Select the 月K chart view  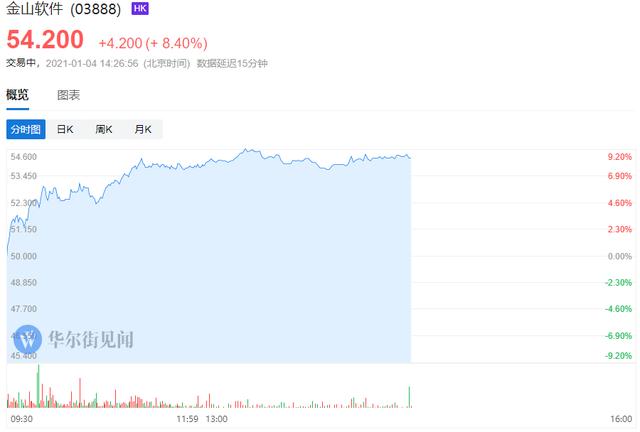[x=143, y=129]
